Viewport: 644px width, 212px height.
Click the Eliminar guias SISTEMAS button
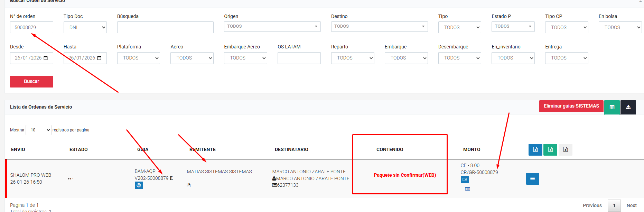click(571, 106)
